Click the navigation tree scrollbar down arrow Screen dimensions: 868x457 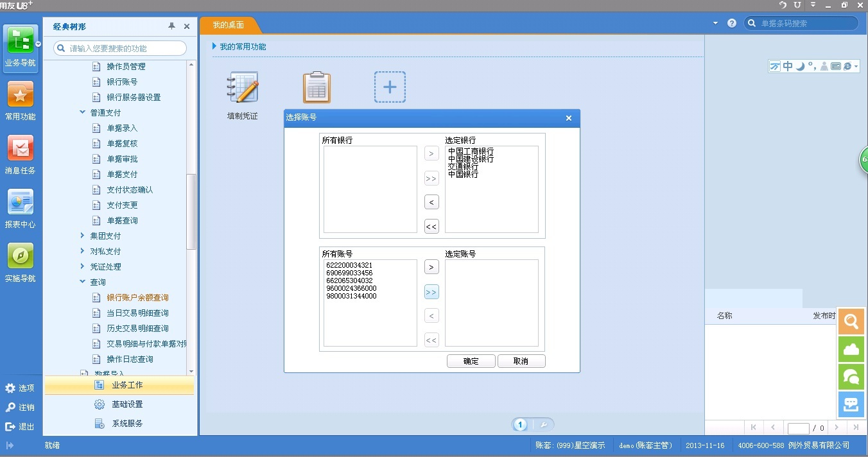pos(191,372)
